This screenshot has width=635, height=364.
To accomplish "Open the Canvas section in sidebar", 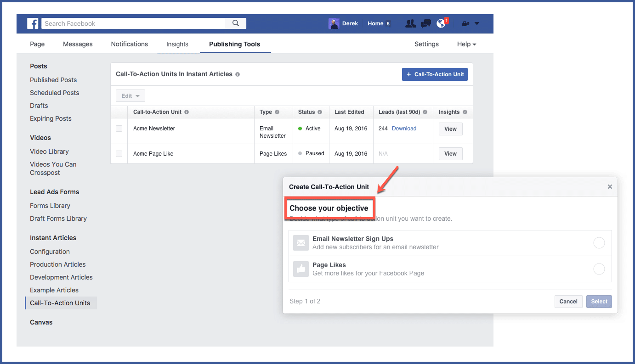I will (x=41, y=322).
